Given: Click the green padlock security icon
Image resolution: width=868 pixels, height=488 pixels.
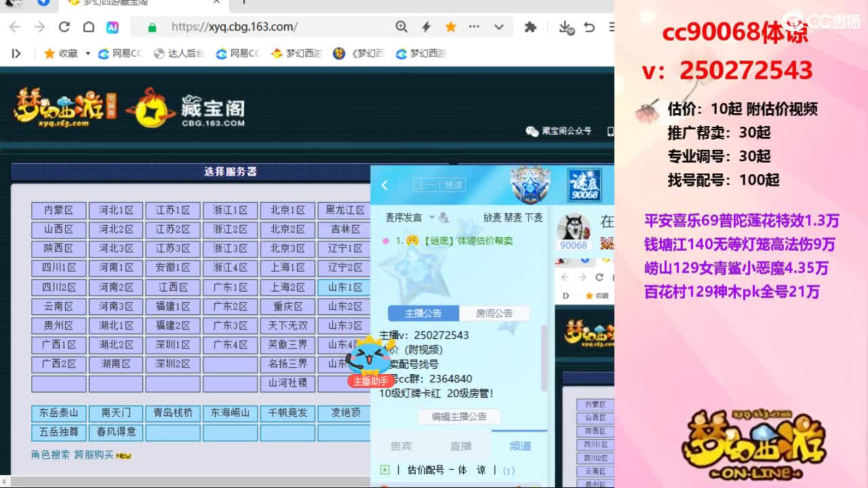Looking at the screenshot, I should point(152,27).
